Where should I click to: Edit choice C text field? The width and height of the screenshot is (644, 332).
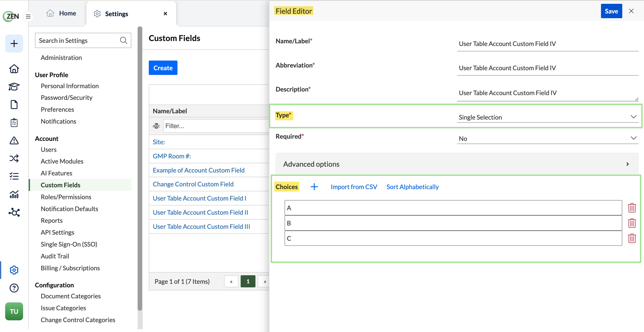[453, 238]
